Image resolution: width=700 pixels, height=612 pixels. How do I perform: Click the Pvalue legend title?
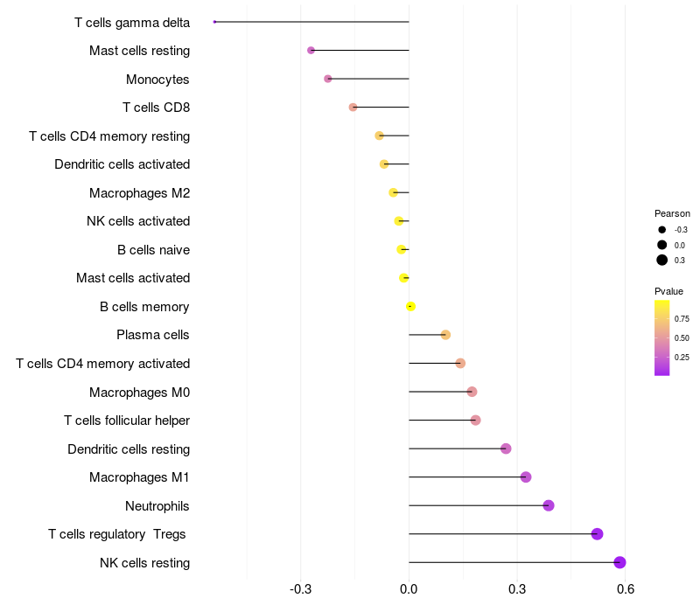point(668,291)
